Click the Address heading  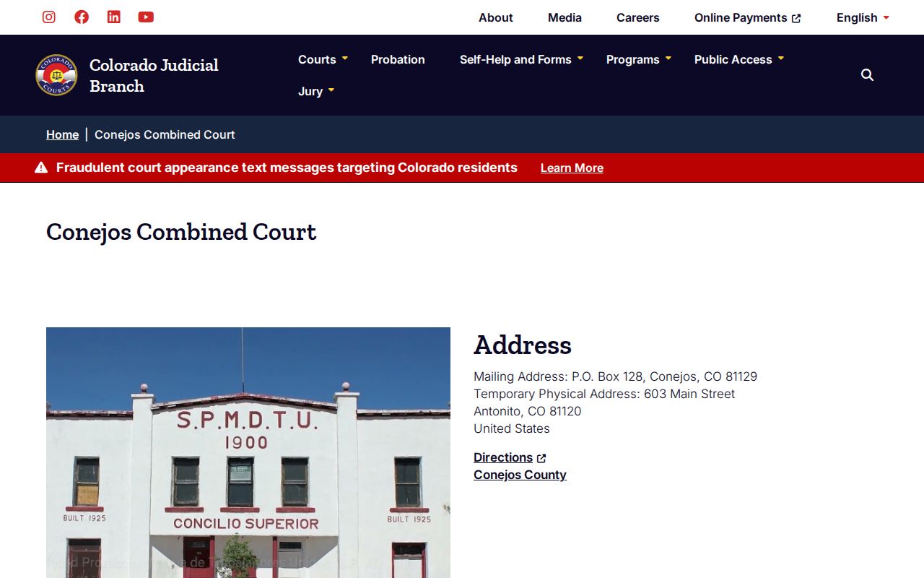523,345
